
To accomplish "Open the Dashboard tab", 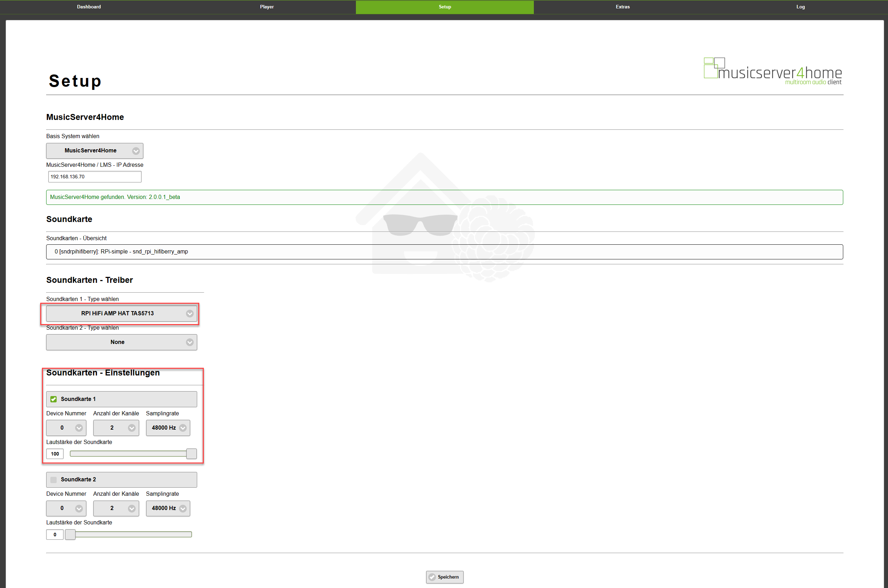I will click(x=89, y=7).
